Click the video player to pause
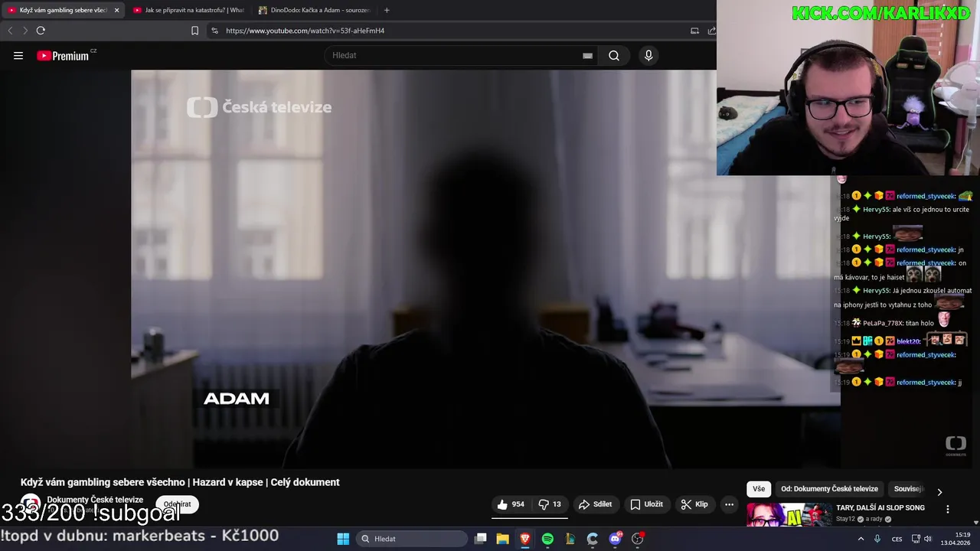The height and width of the screenshot is (551, 980). click(x=485, y=269)
